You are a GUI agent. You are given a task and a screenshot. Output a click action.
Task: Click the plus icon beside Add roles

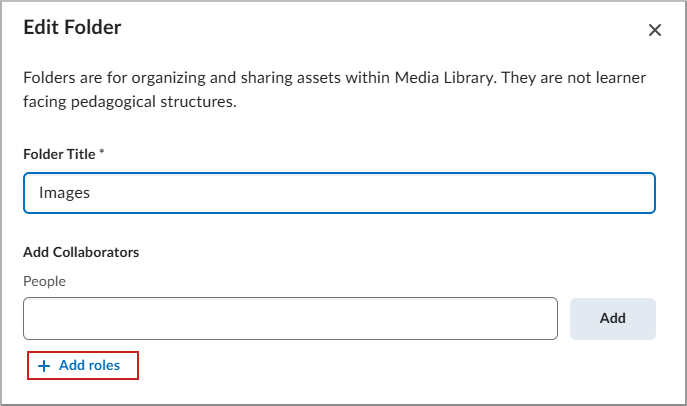pos(43,366)
